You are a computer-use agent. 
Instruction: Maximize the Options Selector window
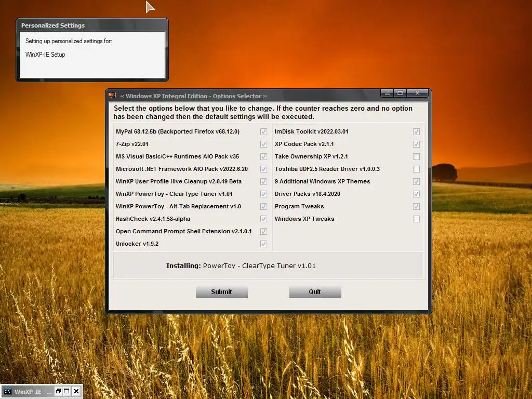tap(400, 93)
